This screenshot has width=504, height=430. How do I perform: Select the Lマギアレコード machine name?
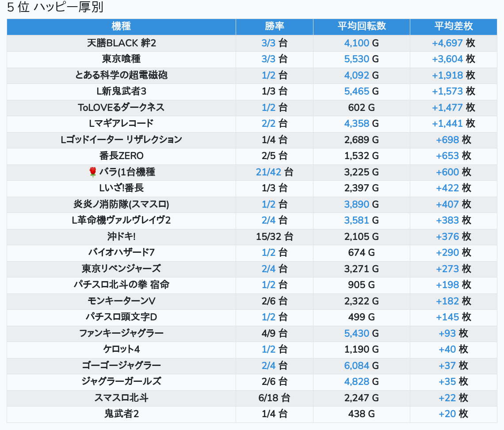(x=121, y=123)
